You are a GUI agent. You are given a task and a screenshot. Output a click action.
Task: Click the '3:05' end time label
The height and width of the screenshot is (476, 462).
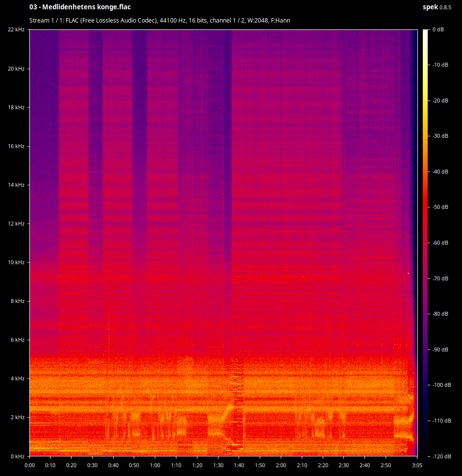point(417,465)
